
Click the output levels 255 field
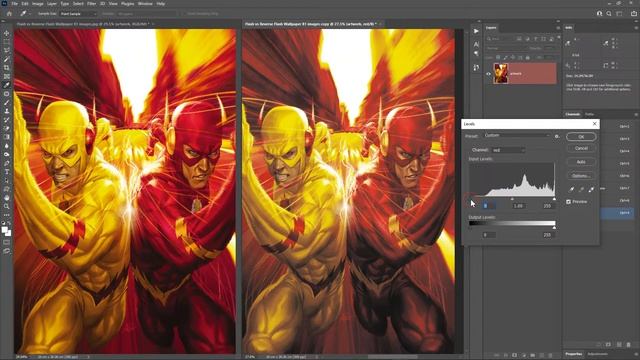[548, 235]
